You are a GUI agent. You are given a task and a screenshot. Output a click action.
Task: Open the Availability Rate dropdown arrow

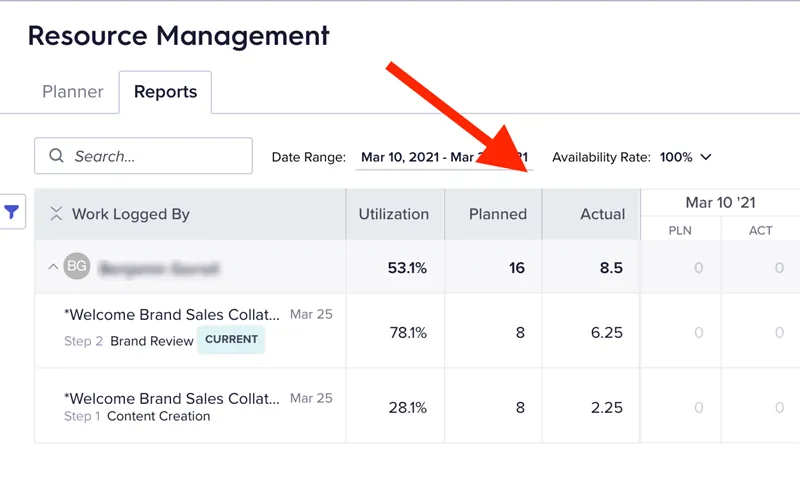tap(706, 157)
